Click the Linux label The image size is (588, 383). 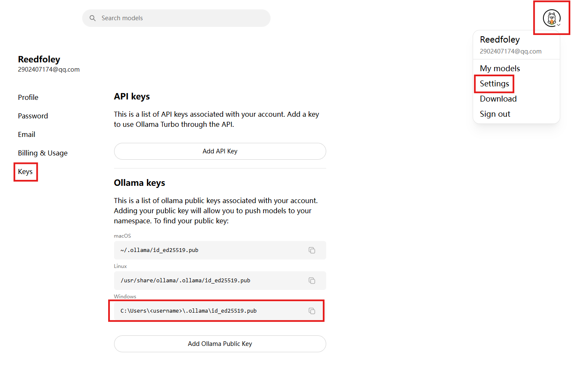pyautogui.click(x=120, y=266)
